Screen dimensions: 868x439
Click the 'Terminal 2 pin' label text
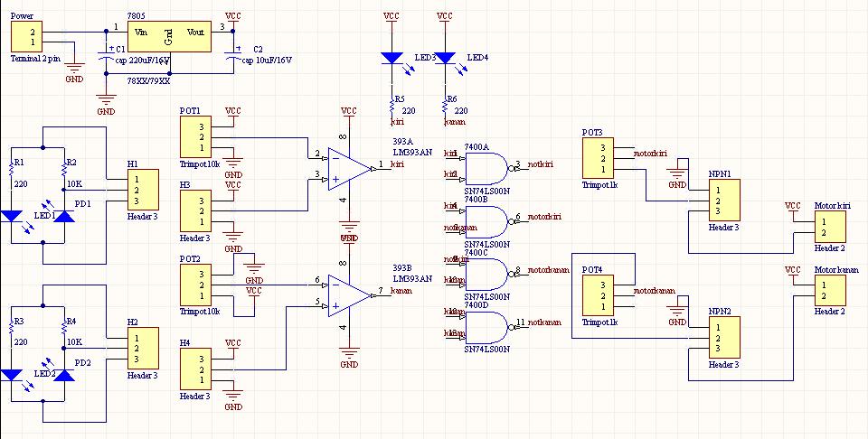35,59
